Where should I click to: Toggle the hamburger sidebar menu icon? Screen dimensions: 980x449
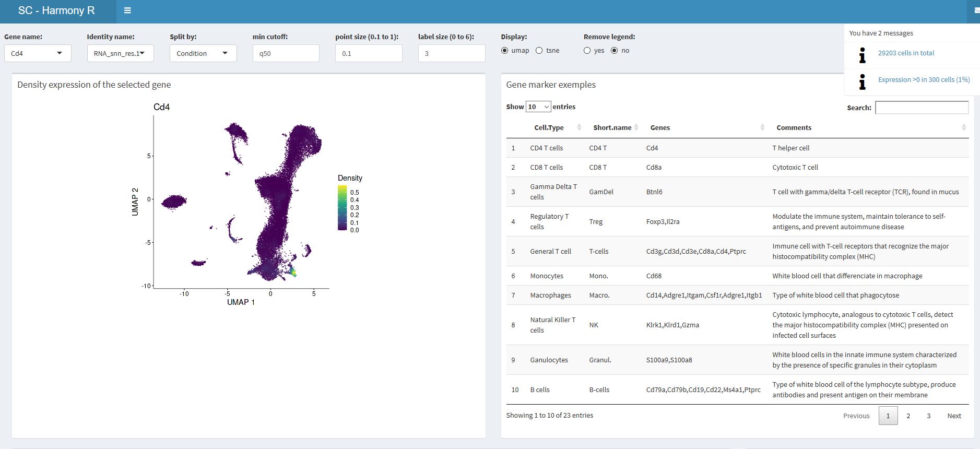(x=127, y=10)
